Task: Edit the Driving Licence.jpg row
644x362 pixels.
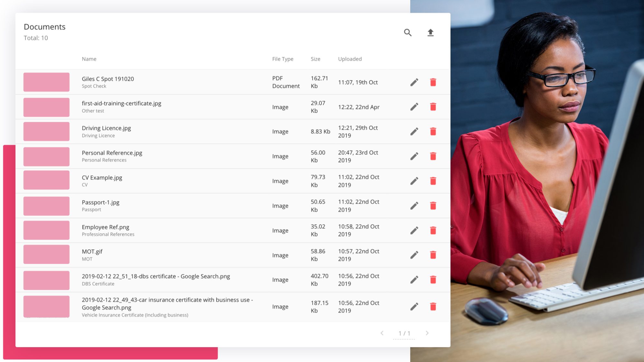Action: pos(414,132)
